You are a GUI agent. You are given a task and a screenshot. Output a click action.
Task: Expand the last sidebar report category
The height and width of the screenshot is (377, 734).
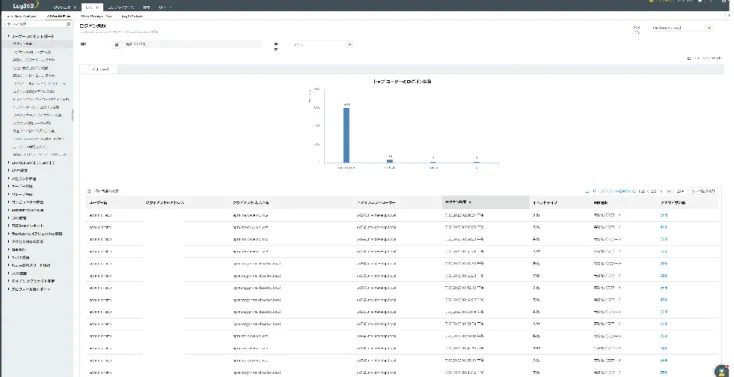(x=8, y=289)
